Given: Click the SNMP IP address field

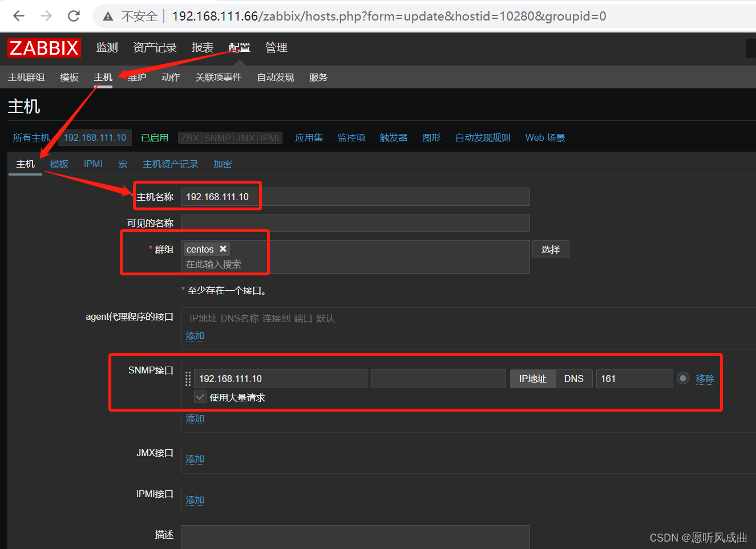Looking at the screenshot, I should point(280,379).
